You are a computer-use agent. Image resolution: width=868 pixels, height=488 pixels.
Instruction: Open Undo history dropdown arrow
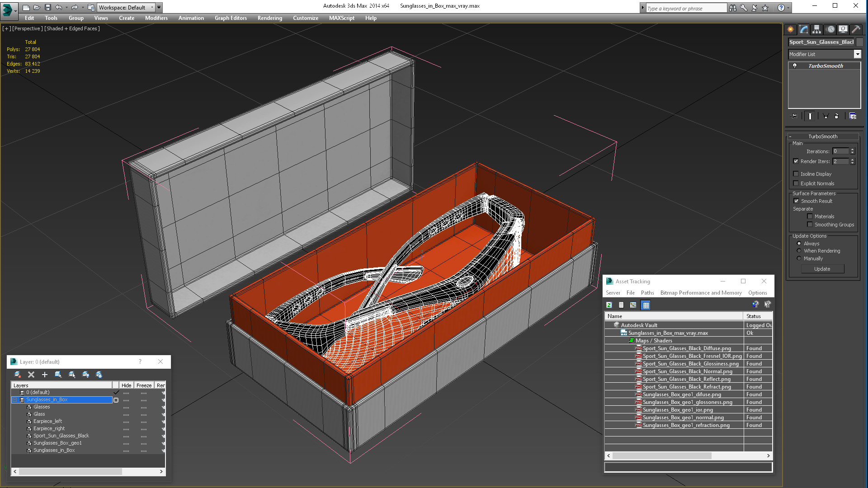(66, 7)
